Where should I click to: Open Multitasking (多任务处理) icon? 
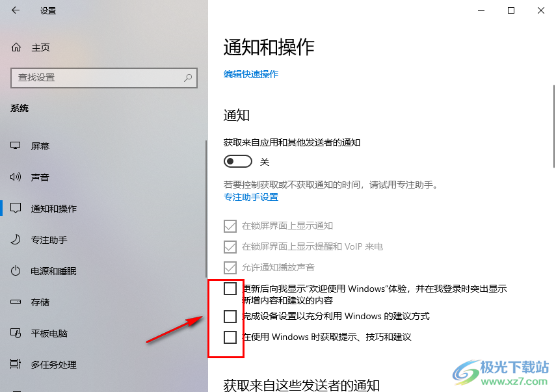coord(15,364)
